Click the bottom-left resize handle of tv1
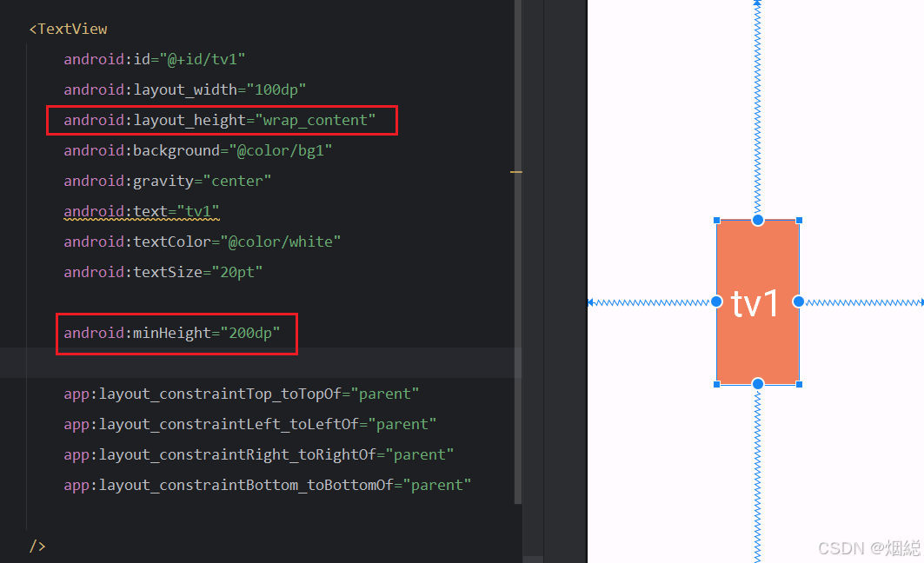The width and height of the screenshot is (924, 563). tap(717, 383)
